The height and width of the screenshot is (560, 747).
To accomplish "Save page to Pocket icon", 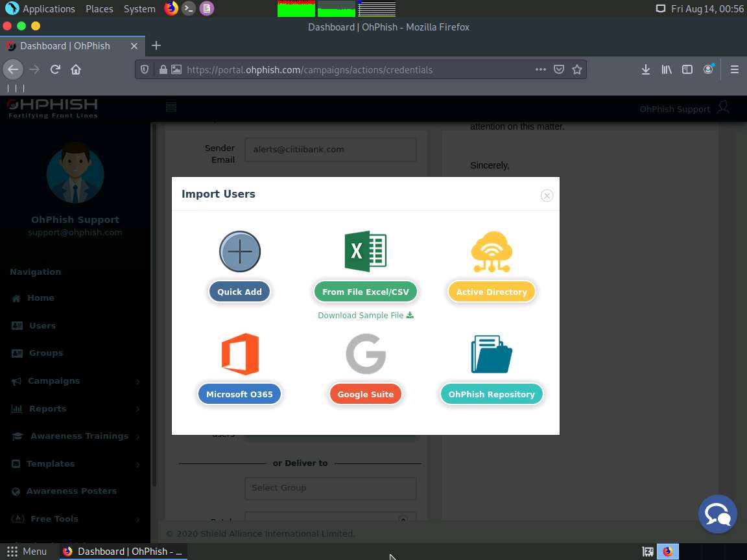I will pyautogui.click(x=559, y=69).
